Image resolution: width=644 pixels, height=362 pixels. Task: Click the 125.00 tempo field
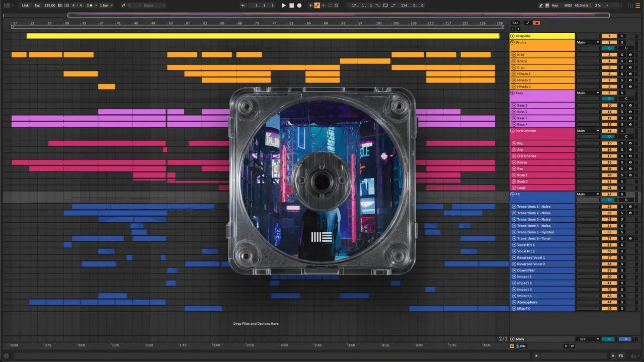[x=50, y=6]
